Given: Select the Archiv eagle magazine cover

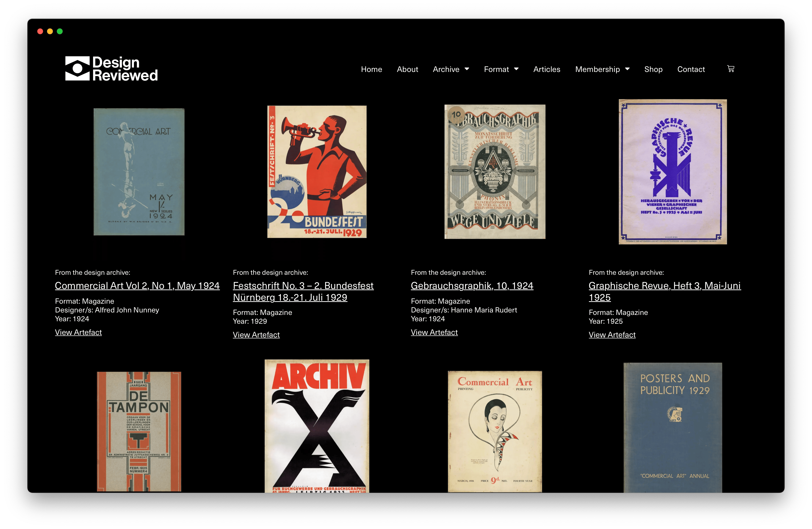Looking at the screenshot, I should [x=317, y=426].
